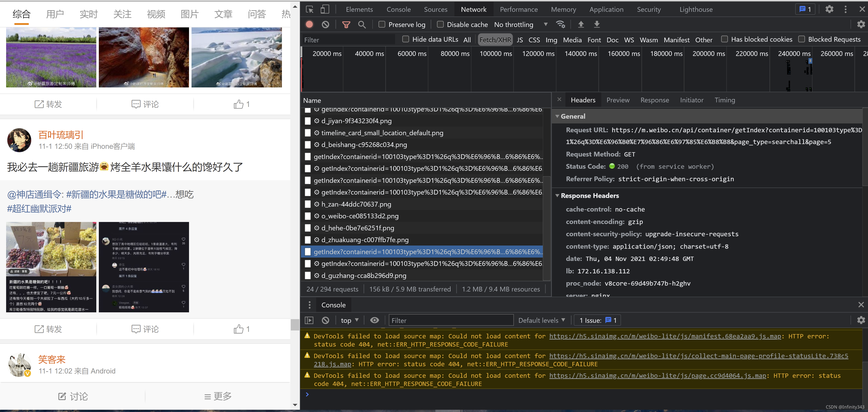The width and height of the screenshot is (868, 412).
Task: Enable Disable cache checkbox
Action: click(x=440, y=24)
